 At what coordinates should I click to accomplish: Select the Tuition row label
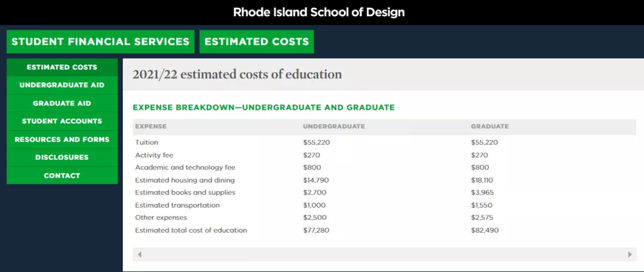147,143
